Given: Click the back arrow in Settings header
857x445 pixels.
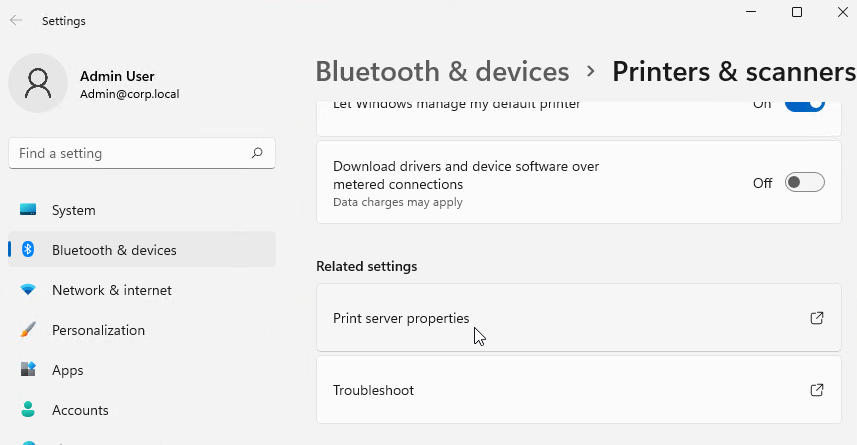Looking at the screenshot, I should point(16,21).
